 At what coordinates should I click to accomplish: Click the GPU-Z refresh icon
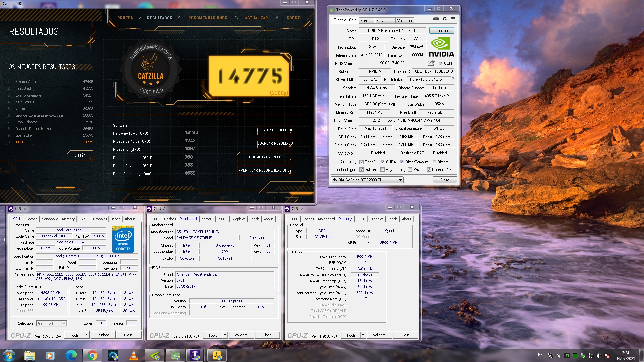pyautogui.click(x=444, y=19)
